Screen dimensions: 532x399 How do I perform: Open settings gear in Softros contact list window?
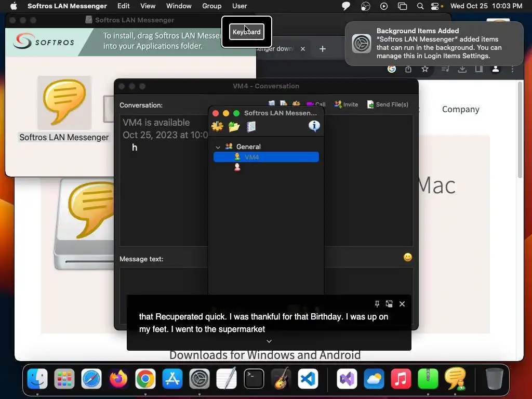[218, 127]
